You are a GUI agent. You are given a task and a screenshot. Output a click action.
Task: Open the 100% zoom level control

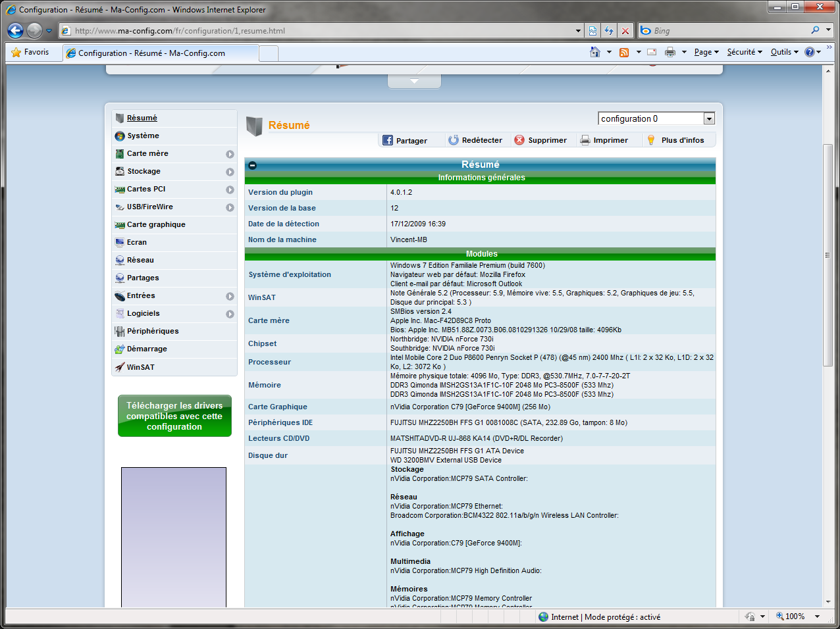797,616
